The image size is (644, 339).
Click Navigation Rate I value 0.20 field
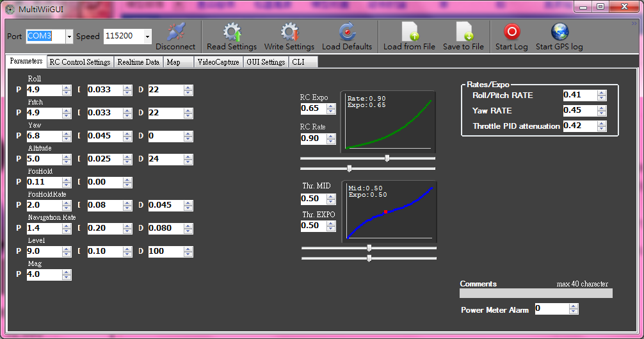pyautogui.click(x=105, y=228)
